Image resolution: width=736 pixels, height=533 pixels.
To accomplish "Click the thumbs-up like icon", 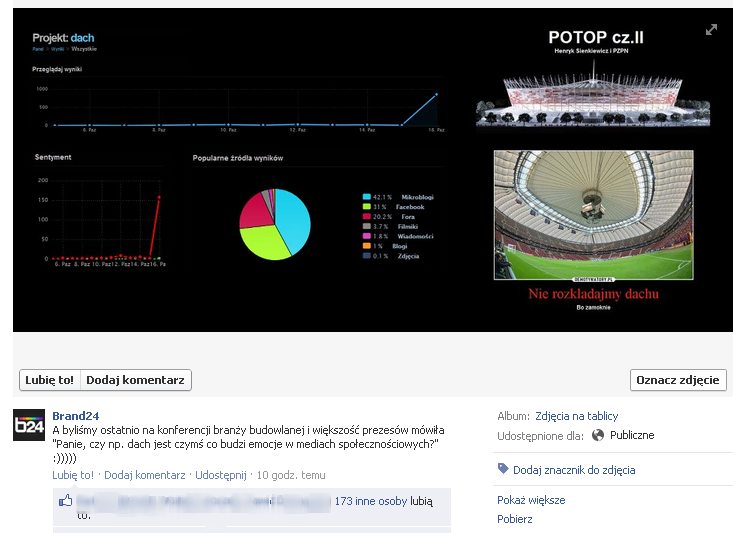I will point(66,501).
